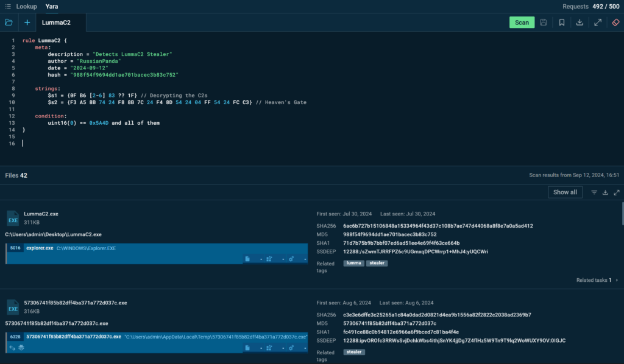Image resolution: width=624 pixels, height=364 pixels.
Task: Open the scan results filter icon
Action: pos(594,192)
